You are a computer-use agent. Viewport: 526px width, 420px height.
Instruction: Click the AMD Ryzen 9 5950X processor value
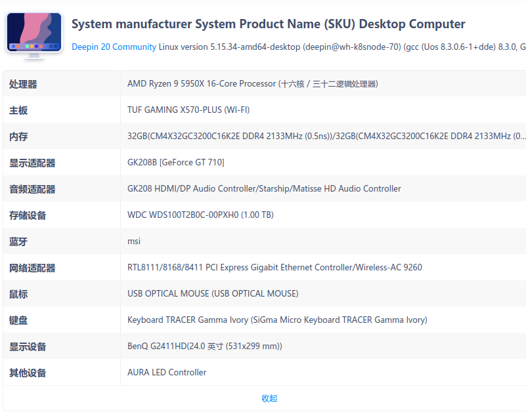(252, 84)
